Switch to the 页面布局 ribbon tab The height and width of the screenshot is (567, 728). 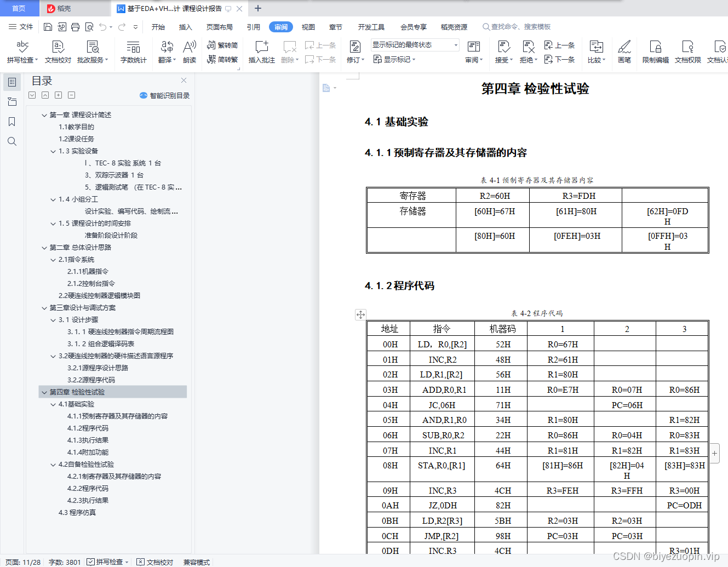(220, 27)
